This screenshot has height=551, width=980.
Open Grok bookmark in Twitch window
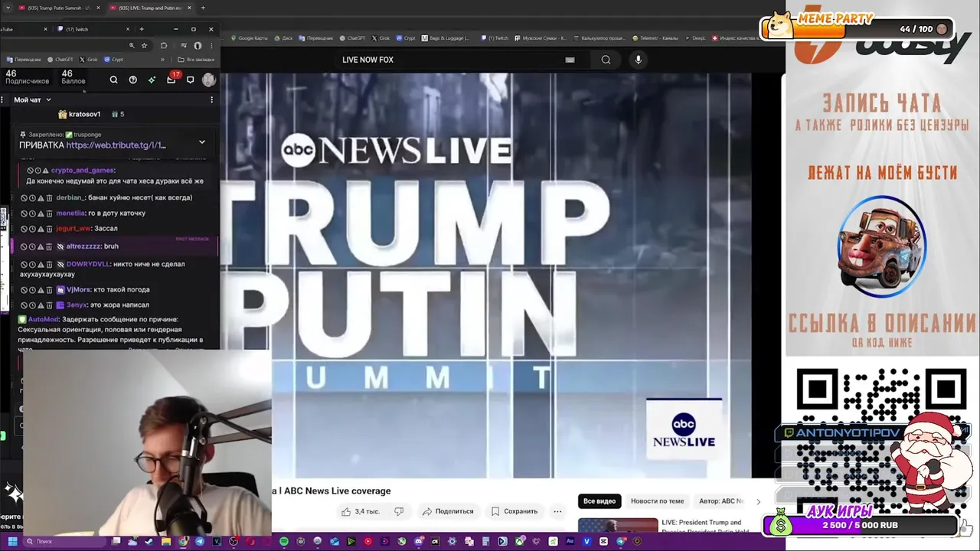tap(89, 59)
